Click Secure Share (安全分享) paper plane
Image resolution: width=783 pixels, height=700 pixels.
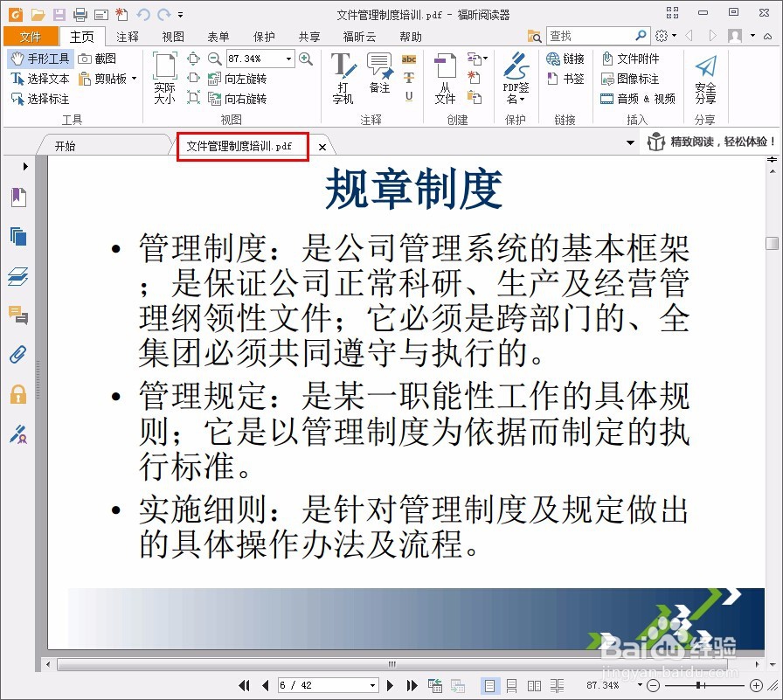click(x=705, y=78)
